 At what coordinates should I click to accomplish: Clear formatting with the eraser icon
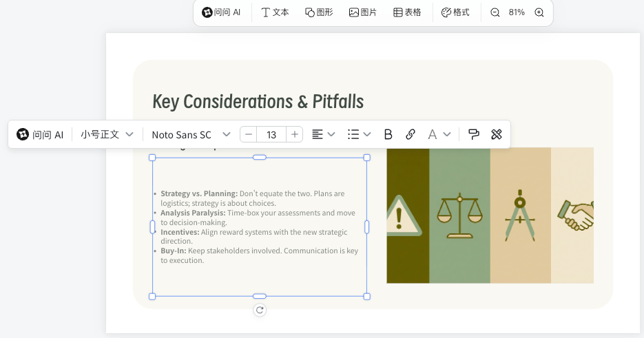[x=496, y=134]
